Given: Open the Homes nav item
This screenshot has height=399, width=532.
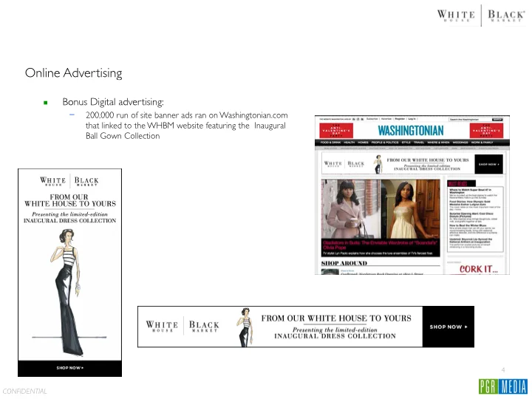Looking at the screenshot, I should pyautogui.click(x=363, y=143).
